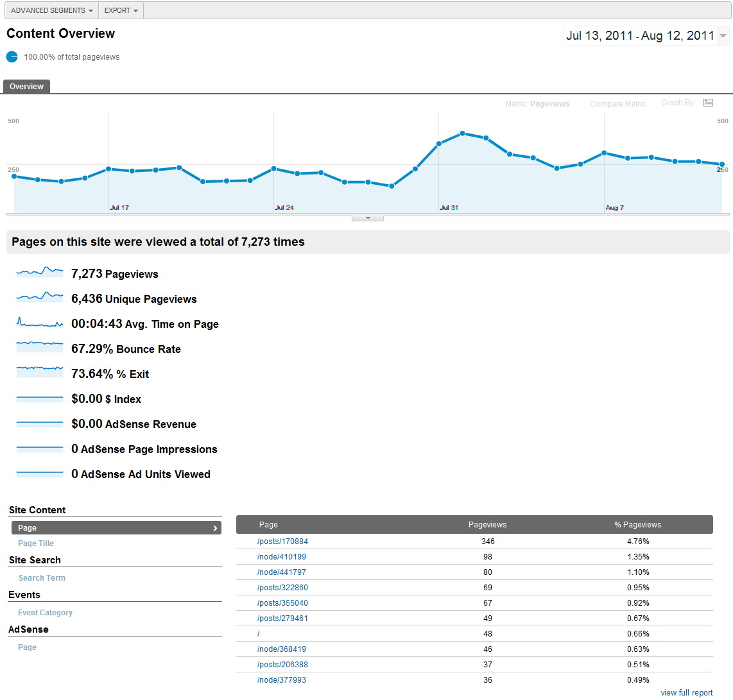Click the Graph By day icon

[x=708, y=103]
